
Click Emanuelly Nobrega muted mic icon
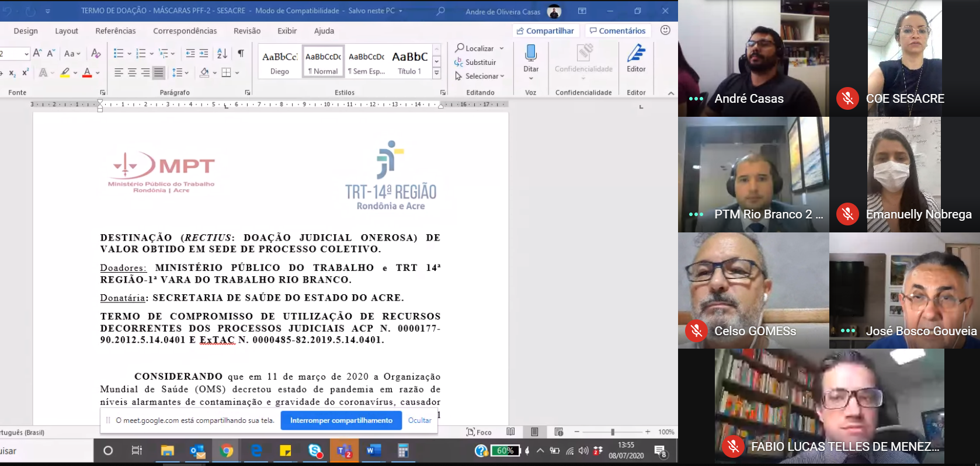(x=847, y=214)
